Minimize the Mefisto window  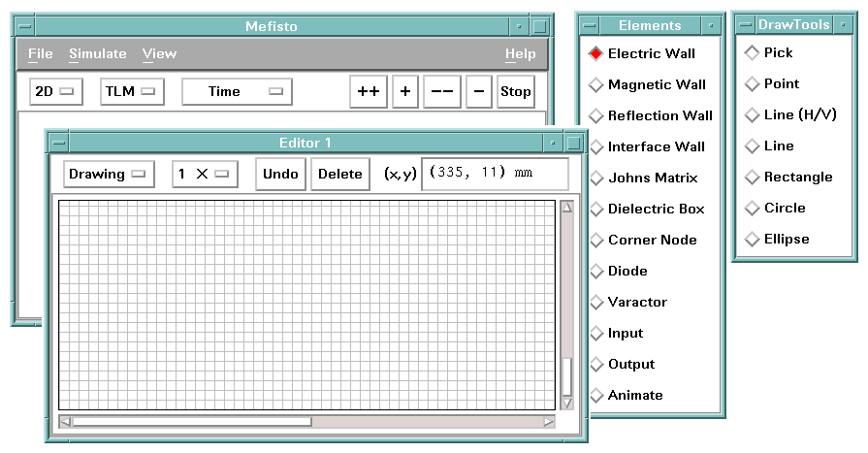(519, 26)
